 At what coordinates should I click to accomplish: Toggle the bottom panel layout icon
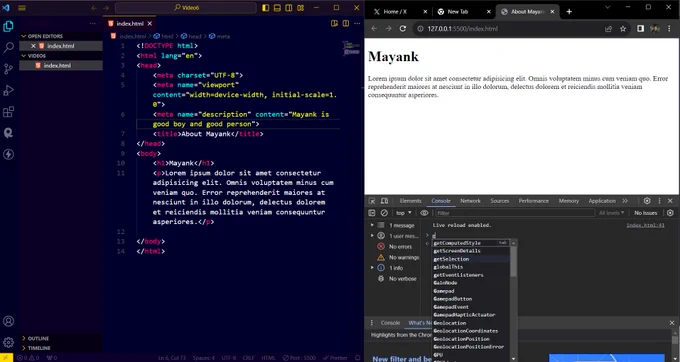click(277, 8)
